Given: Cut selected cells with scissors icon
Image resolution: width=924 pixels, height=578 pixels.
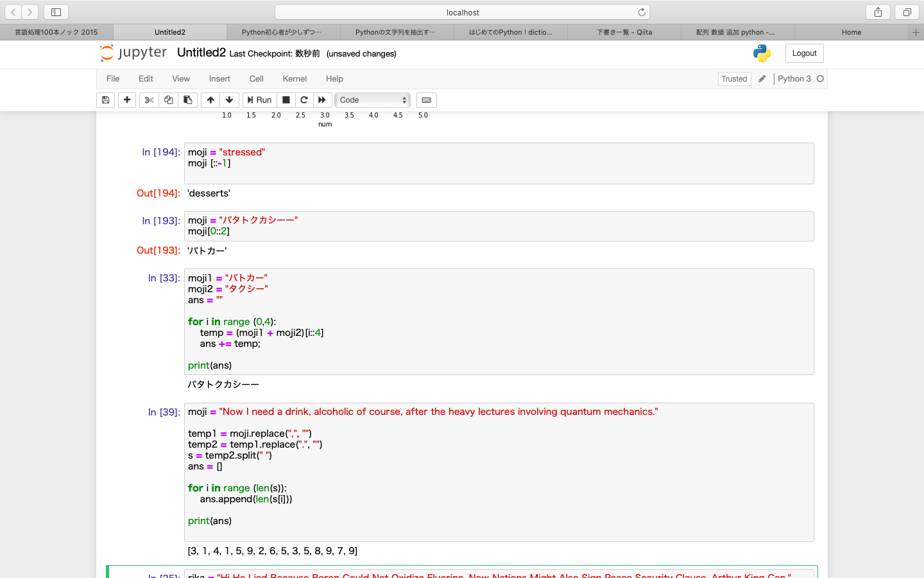Looking at the screenshot, I should [x=149, y=100].
